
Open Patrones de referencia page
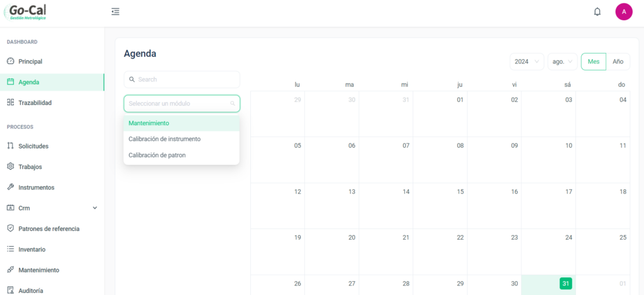48,229
